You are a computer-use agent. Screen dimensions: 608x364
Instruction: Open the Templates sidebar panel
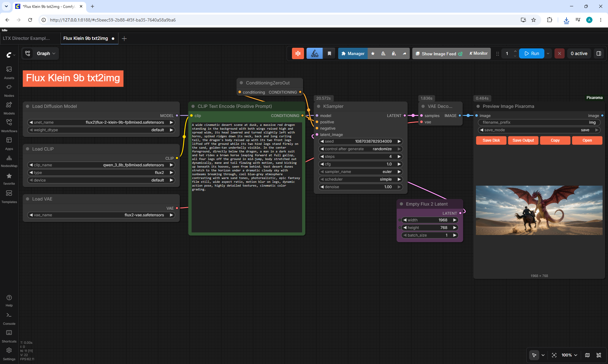click(9, 197)
